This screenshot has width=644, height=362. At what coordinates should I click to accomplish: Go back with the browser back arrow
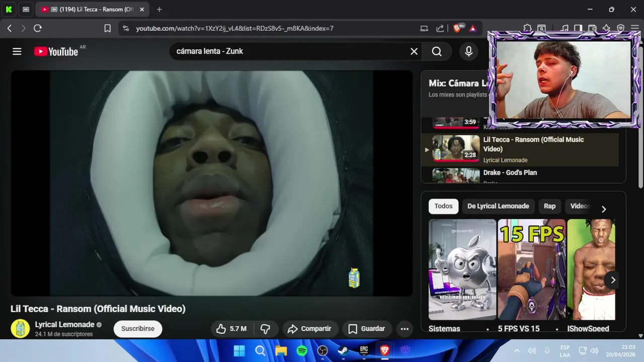coord(10,28)
